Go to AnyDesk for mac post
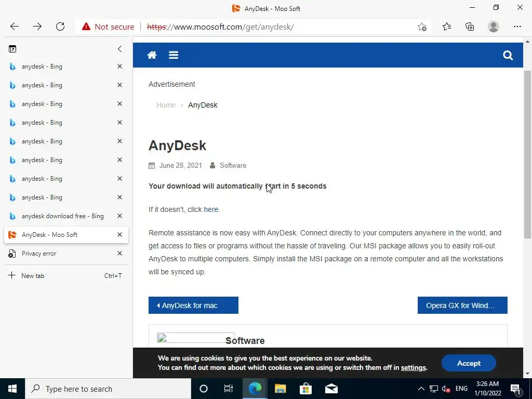 [193, 305]
